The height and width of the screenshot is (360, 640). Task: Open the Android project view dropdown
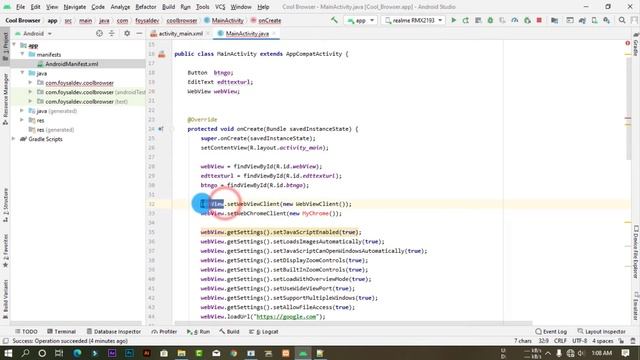tap(33, 33)
